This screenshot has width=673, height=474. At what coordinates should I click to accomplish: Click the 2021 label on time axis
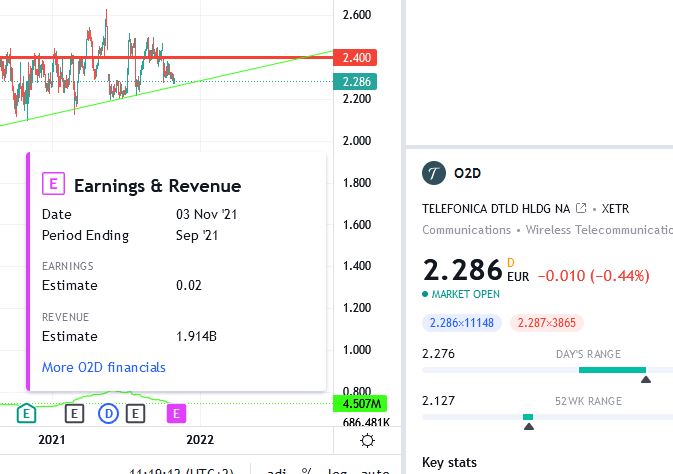(x=52, y=440)
